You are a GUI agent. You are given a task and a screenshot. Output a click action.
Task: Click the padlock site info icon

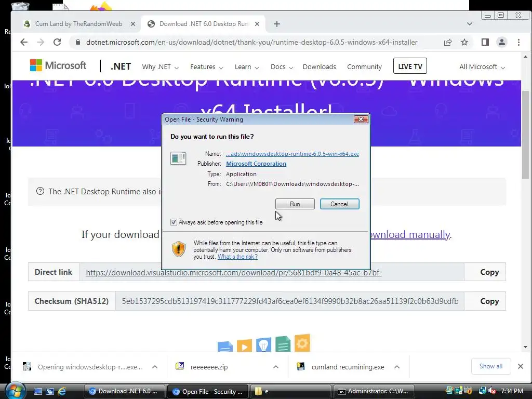click(x=78, y=42)
